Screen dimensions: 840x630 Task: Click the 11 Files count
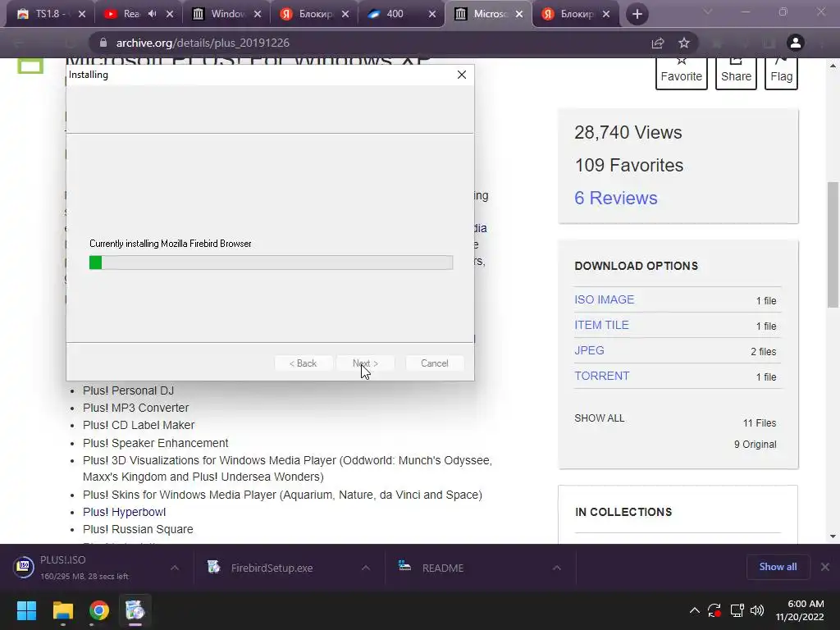(760, 423)
